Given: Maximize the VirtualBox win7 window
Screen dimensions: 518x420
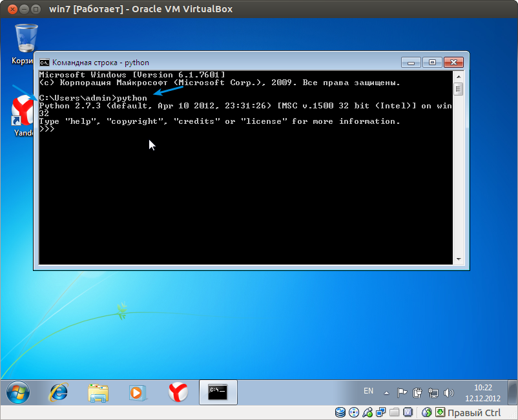Looking at the screenshot, I should (x=36, y=9).
